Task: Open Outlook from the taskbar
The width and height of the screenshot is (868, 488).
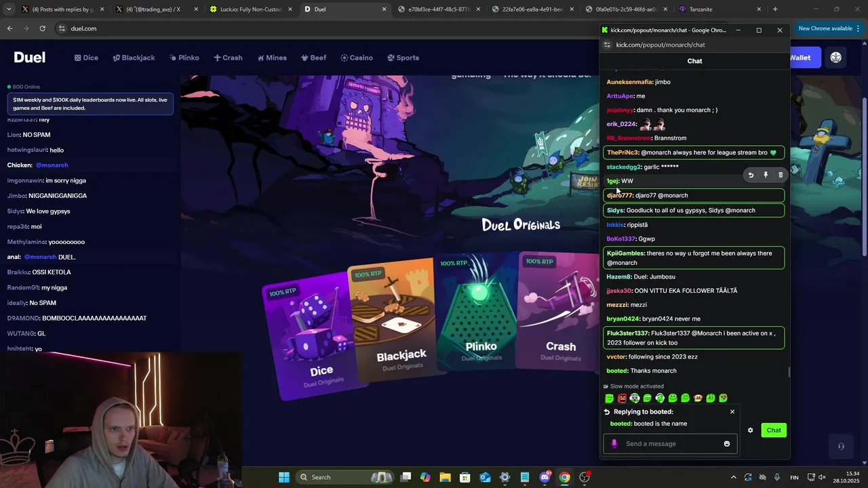Action: tap(485, 477)
